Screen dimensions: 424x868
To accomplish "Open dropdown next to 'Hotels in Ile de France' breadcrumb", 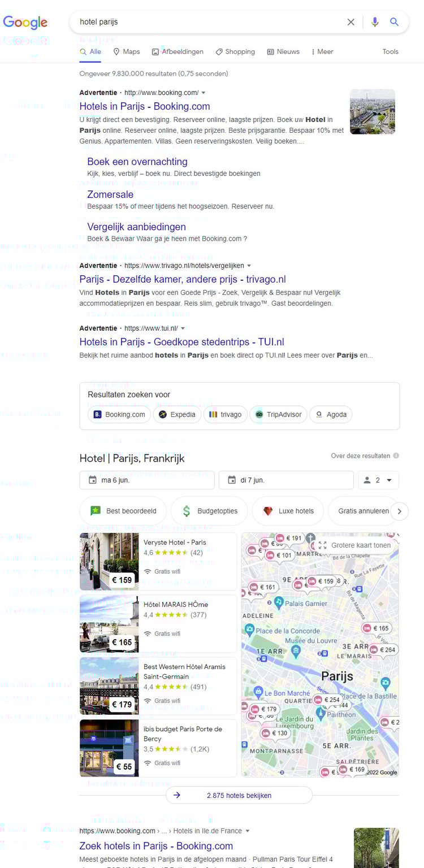I will click(x=248, y=831).
